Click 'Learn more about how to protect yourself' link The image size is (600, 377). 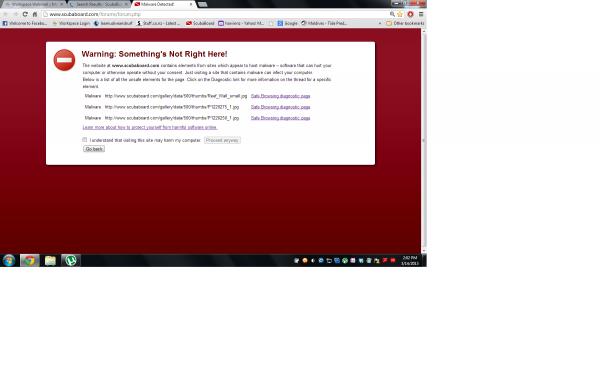pos(150,127)
